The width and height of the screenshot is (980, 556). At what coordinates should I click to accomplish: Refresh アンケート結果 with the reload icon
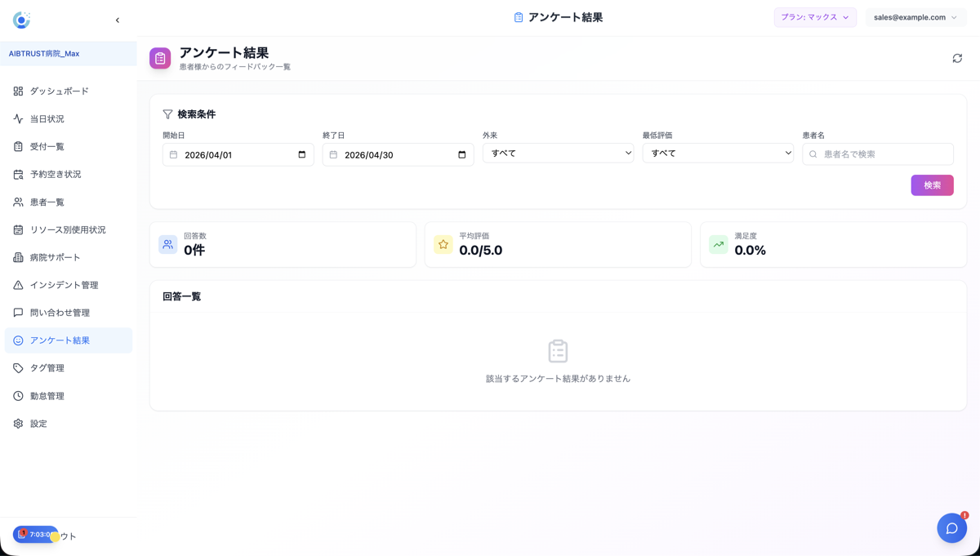click(x=956, y=58)
